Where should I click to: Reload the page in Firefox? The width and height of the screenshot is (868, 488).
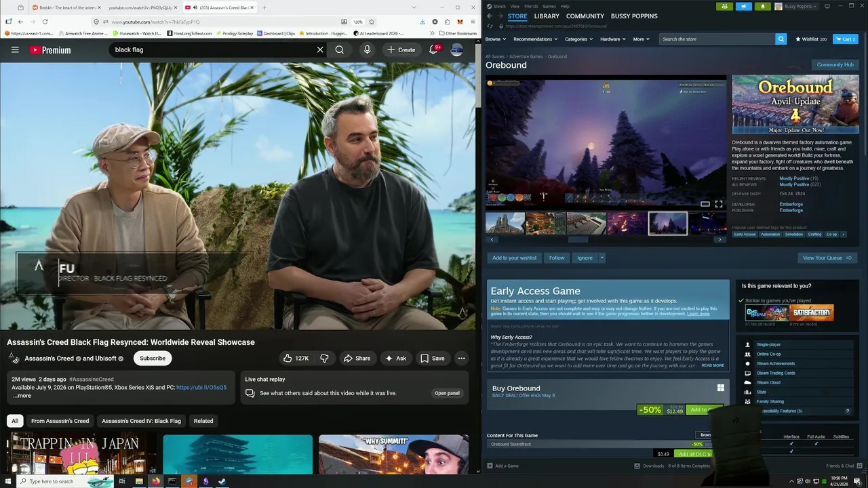(x=45, y=22)
